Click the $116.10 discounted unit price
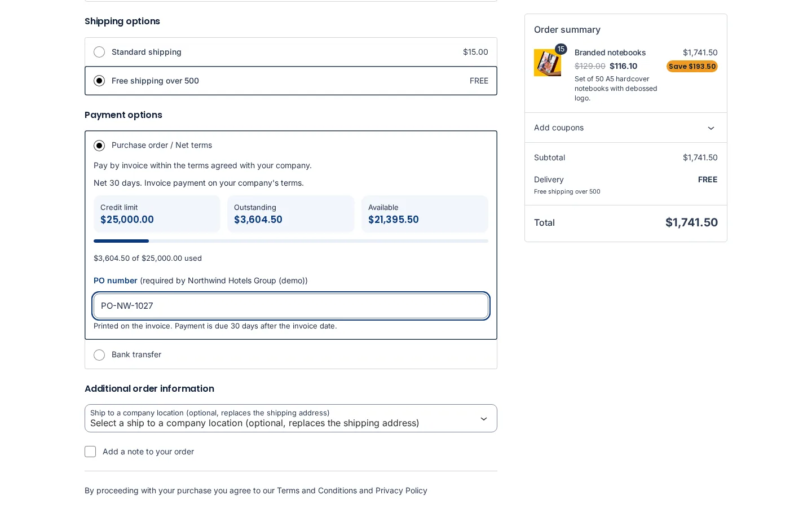The image size is (812, 508). [x=624, y=66]
